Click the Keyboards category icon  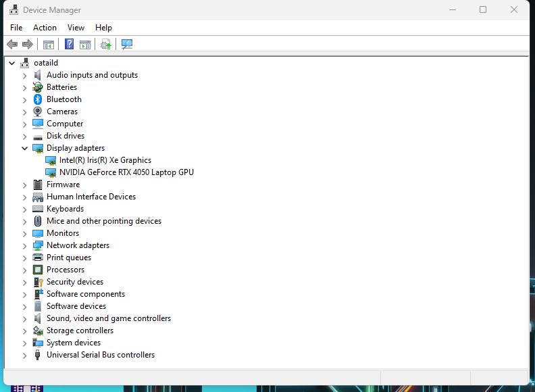tap(38, 209)
